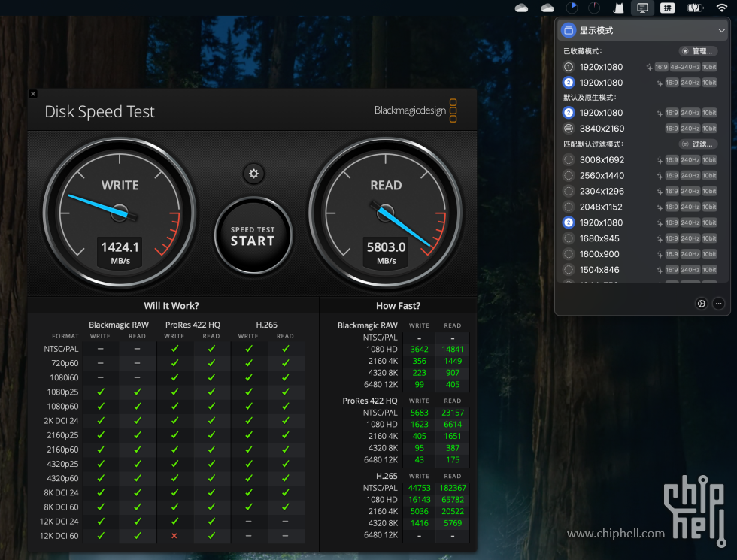737x560 pixels.
Task: Toggle the monitor display icon in menu bar
Action: tap(642, 8)
